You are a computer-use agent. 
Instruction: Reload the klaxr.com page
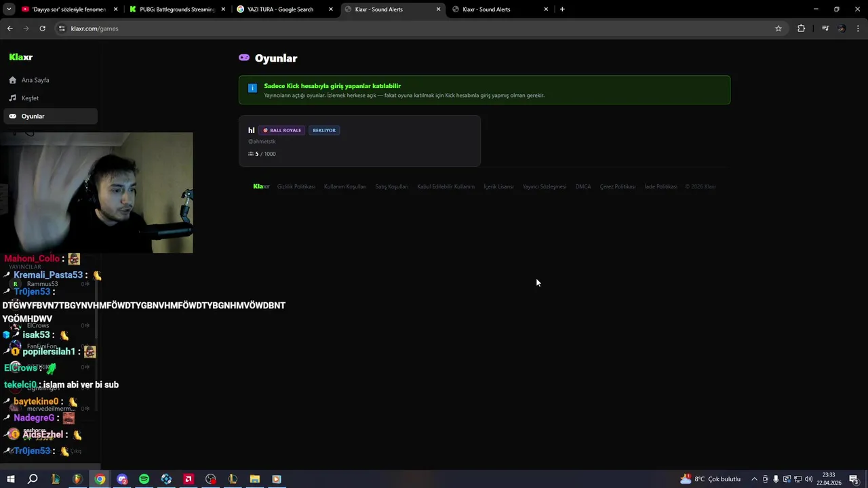(42, 28)
